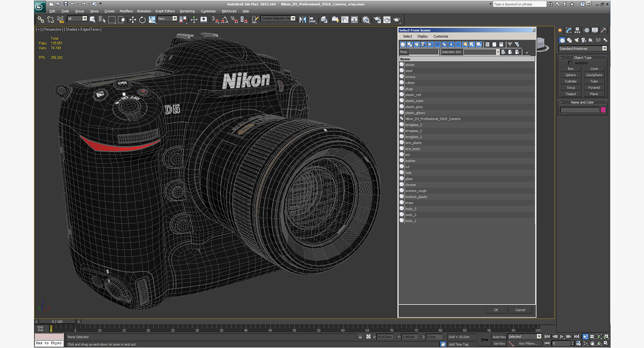Activate the Select and Rotate tool
This screenshot has height=348, width=644.
pyautogui.click(x=142, y=20)
